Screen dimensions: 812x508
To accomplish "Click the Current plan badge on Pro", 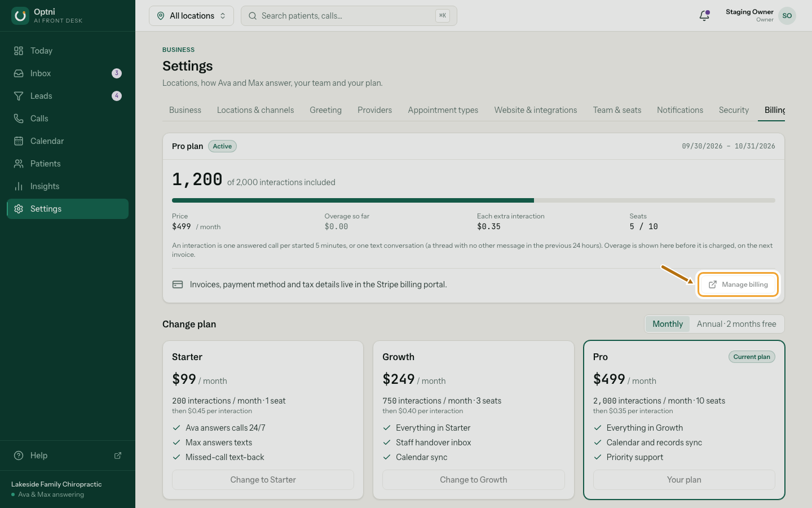I will pos(752,357).
